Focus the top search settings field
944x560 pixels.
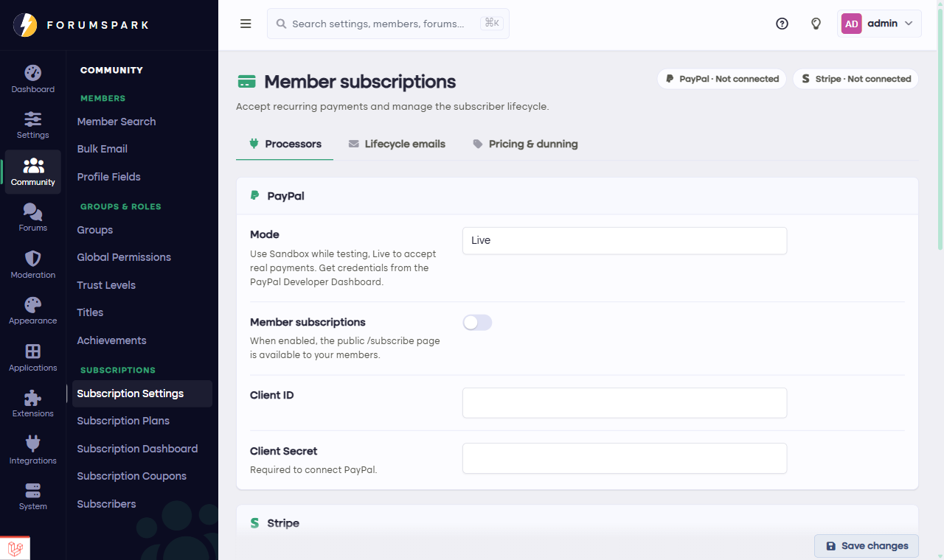coord(388,24)
